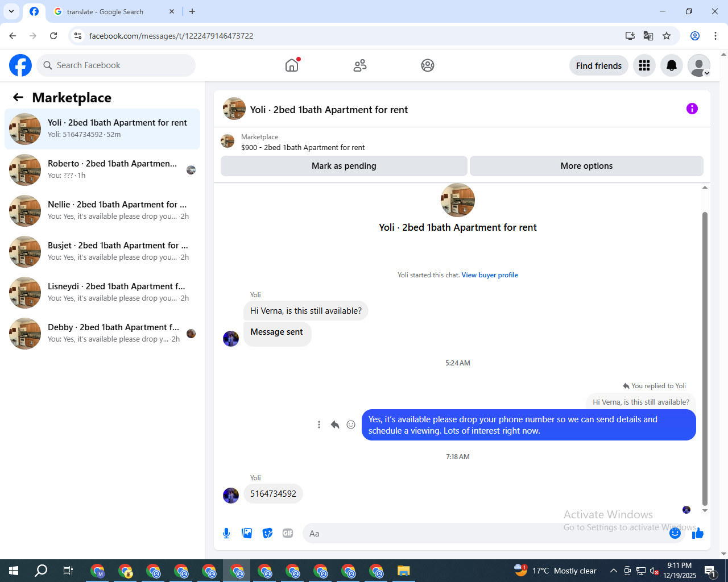Screen dimensions: 728x582
Task: Click the More options button
Action: 586,166
